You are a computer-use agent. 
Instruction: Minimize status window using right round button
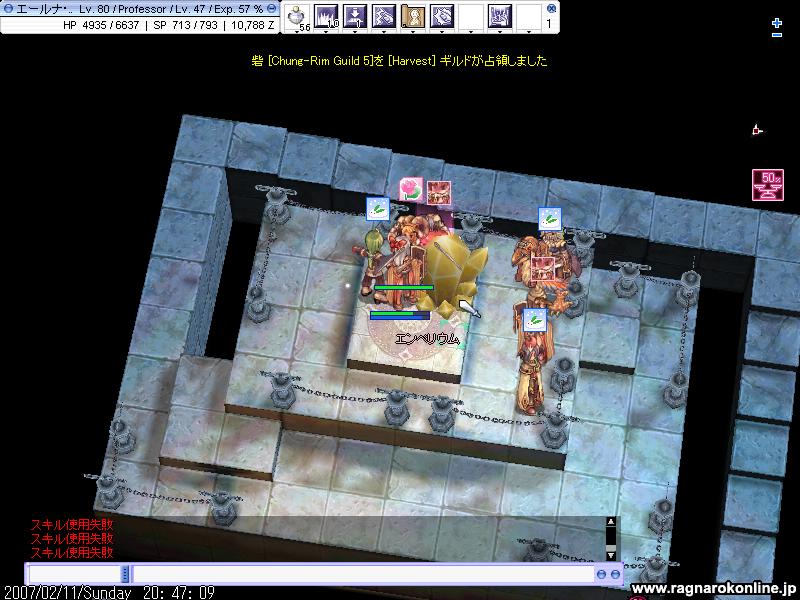pos(272,9)
